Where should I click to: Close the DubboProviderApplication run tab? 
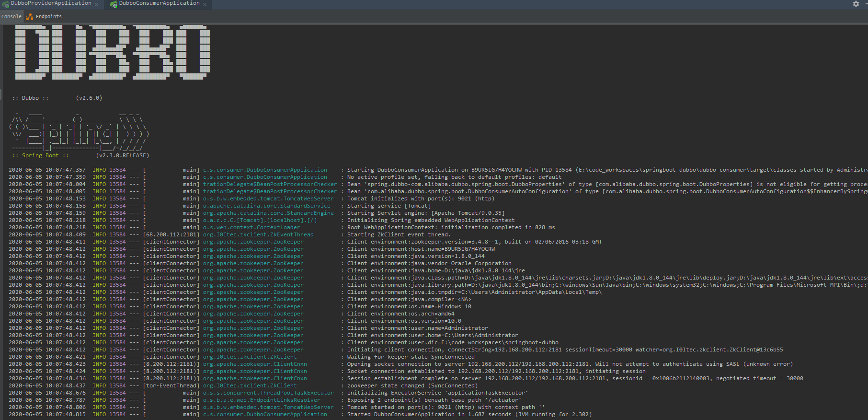tap(96, 4)
